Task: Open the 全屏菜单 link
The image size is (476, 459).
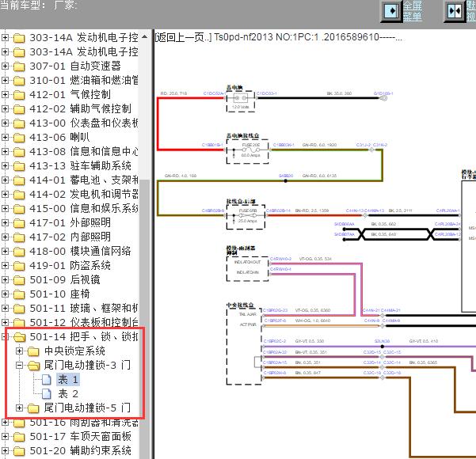Action: pyautogui.click(x=413, y=11)
